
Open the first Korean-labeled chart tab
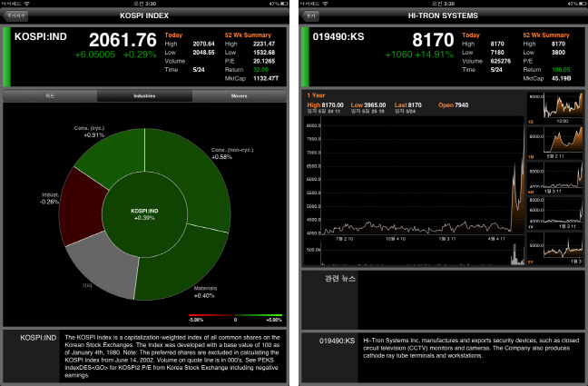pos(50,95)
